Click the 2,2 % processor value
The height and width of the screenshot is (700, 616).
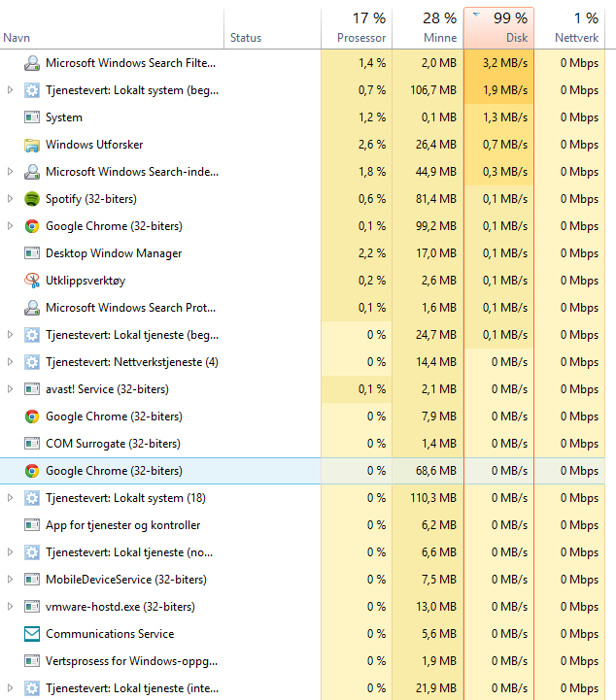click(x=372, y=253)
